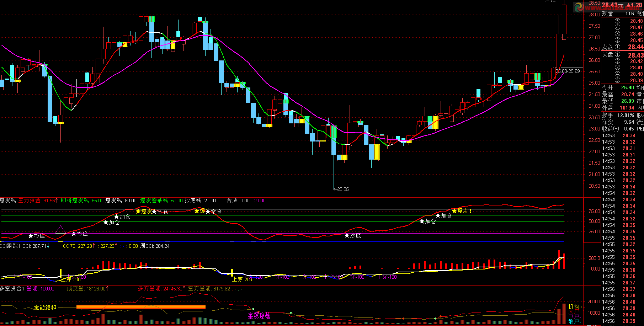
Task: Click the 最高 28.74 value in quote panel
Action: click(x=628, y=94)
